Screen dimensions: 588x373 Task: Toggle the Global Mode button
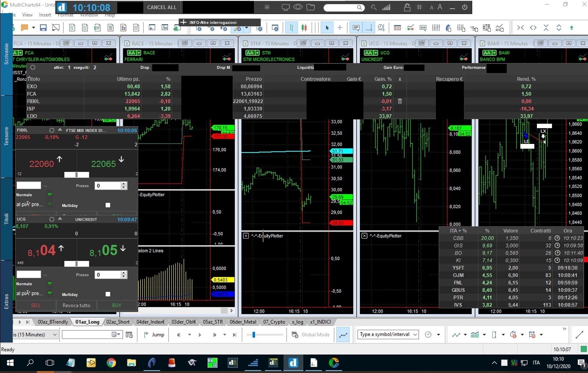coord(311,334)
